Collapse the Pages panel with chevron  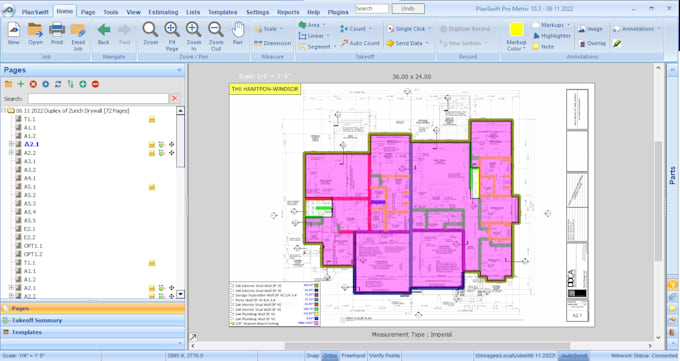coord(179,70)
